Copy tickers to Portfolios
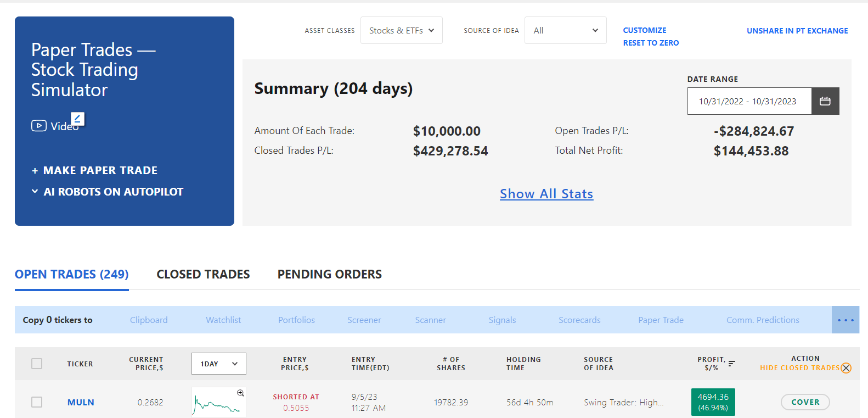 pyautogui.click(x=296, y=320)
